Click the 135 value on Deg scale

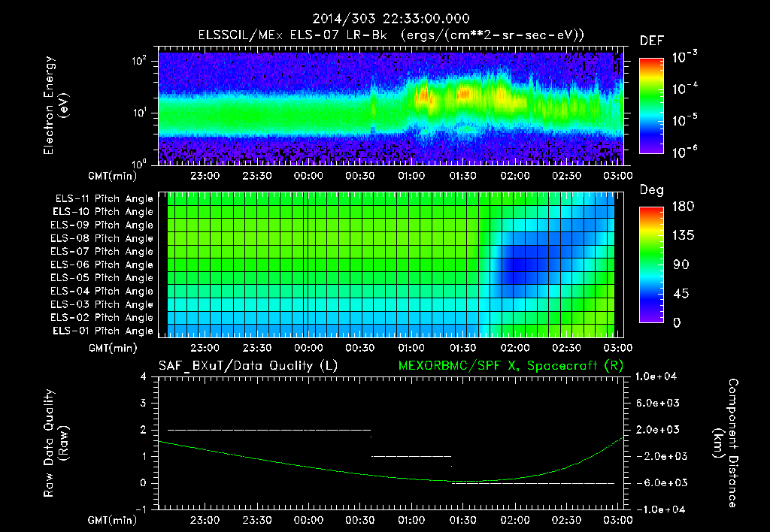point(683,236)
